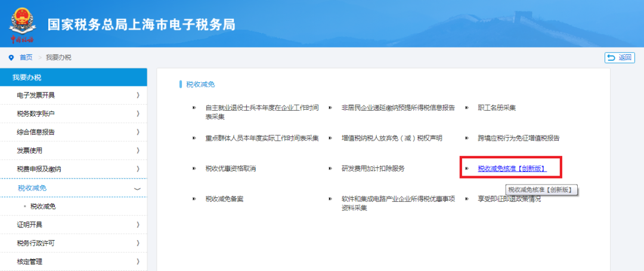Collapse the 税收减免 sidebar section
644x271 pixels.
click(x=137, y=188)
